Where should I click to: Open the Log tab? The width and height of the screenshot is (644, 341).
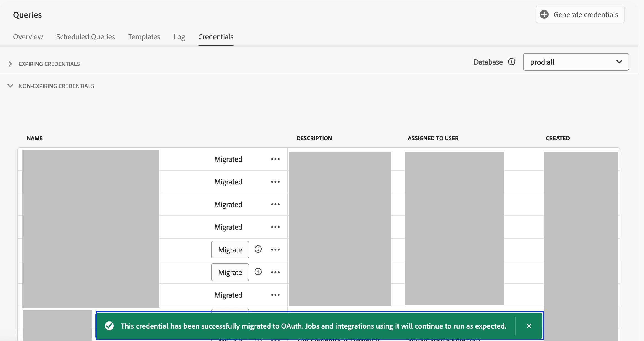point(179,37)
